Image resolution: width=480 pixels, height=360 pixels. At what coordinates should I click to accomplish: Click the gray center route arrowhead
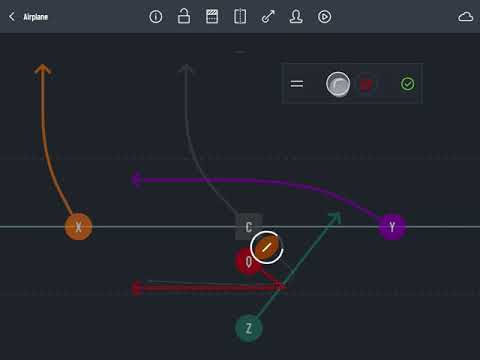pos(187,69)
